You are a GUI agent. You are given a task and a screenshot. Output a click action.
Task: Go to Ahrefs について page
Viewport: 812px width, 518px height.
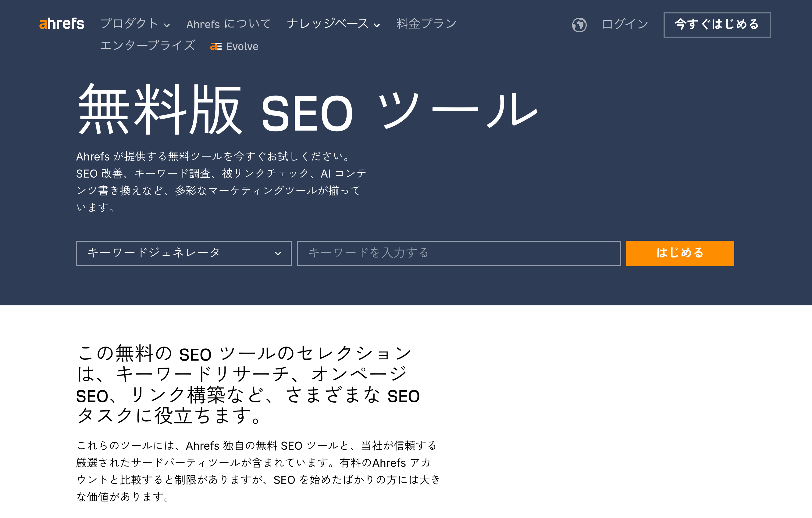229,24
